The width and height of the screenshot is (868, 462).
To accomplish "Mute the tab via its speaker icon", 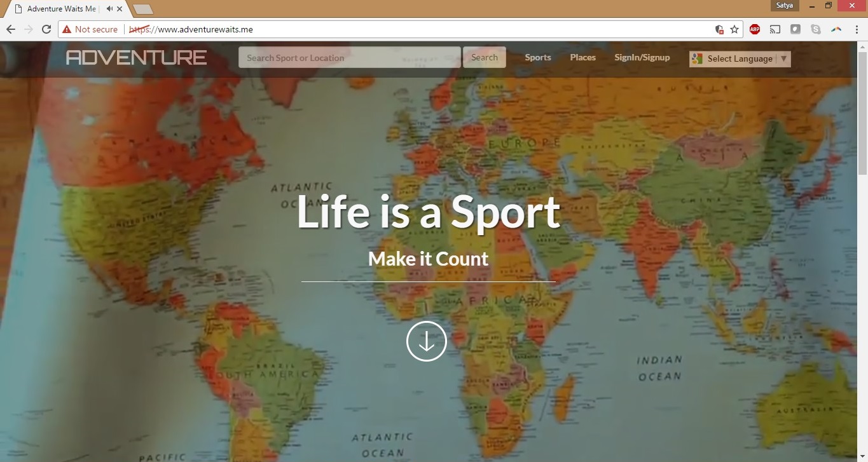I will point(109,9).
